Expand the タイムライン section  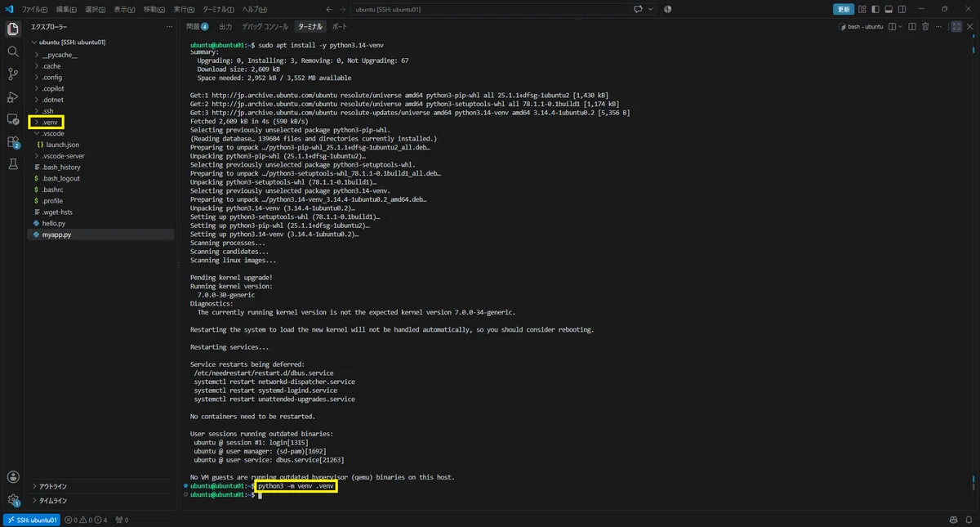pyautogui.click(x=101, y=500)
